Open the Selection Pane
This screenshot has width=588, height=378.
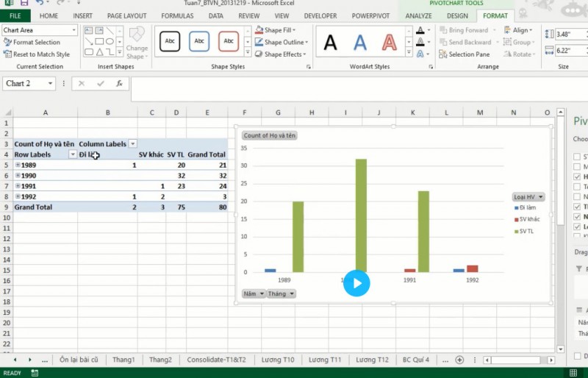pyautogui.click(x=465, y=54)
